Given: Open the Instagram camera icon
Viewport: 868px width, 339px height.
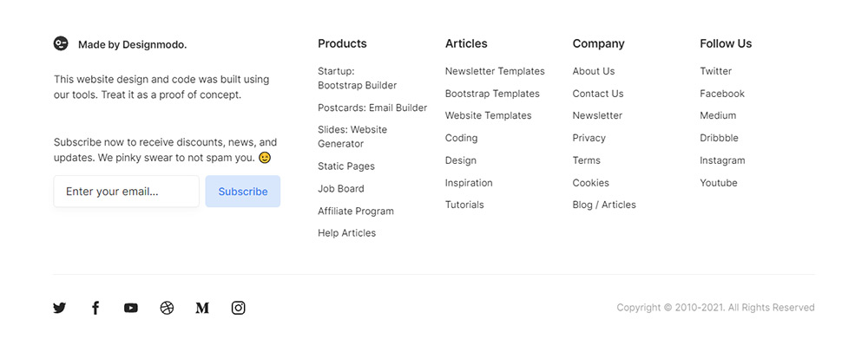Looking at the screenshot, I should click(x=238, y=308).
